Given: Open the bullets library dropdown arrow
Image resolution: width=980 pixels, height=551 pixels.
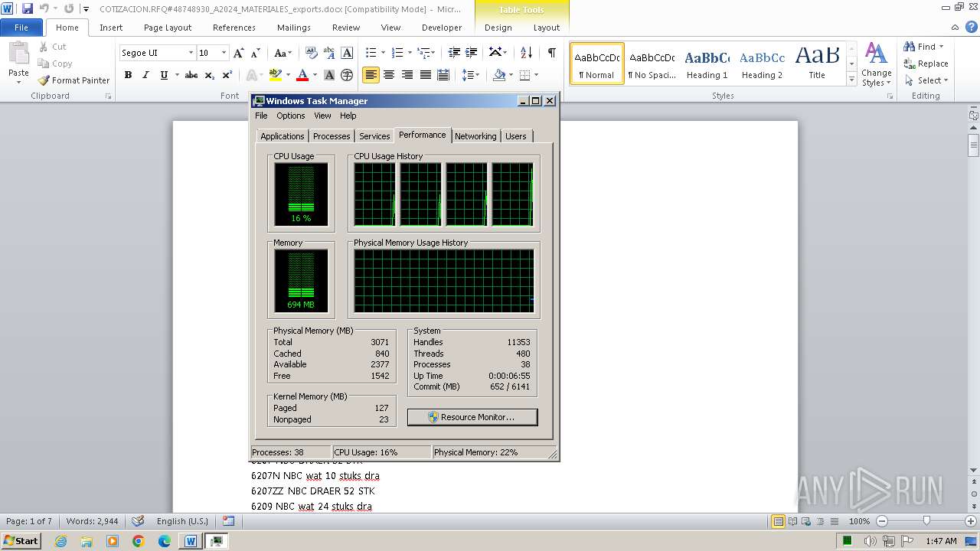Looking at the screenshot, I should pos(384,53).
